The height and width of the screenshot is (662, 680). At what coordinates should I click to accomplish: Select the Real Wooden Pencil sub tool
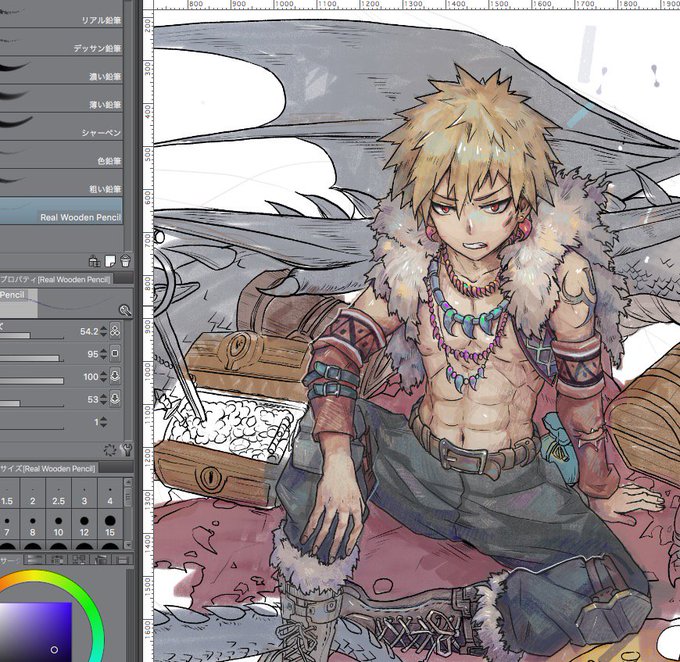(61, 211)
